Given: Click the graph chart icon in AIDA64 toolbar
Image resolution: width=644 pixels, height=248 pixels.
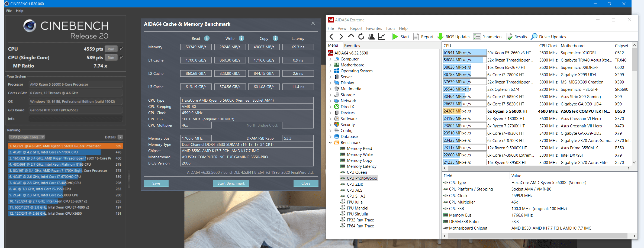Looking at the screenshot, I should click(x=381, y=37).
